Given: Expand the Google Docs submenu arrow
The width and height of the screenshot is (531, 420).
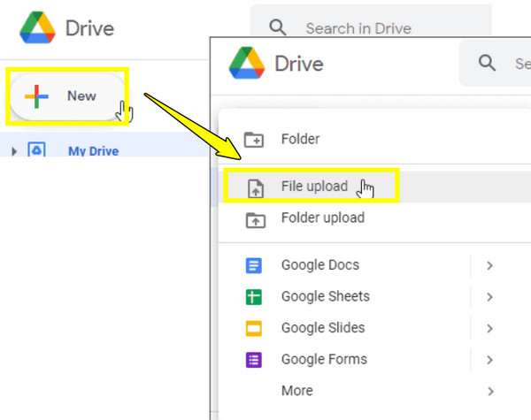Looking at the screenshot, I should coord(489,265).
